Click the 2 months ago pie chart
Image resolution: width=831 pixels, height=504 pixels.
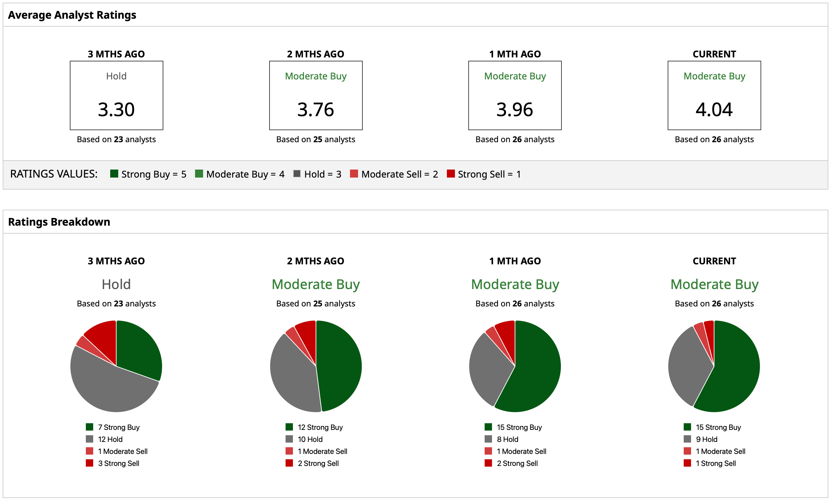316,366
